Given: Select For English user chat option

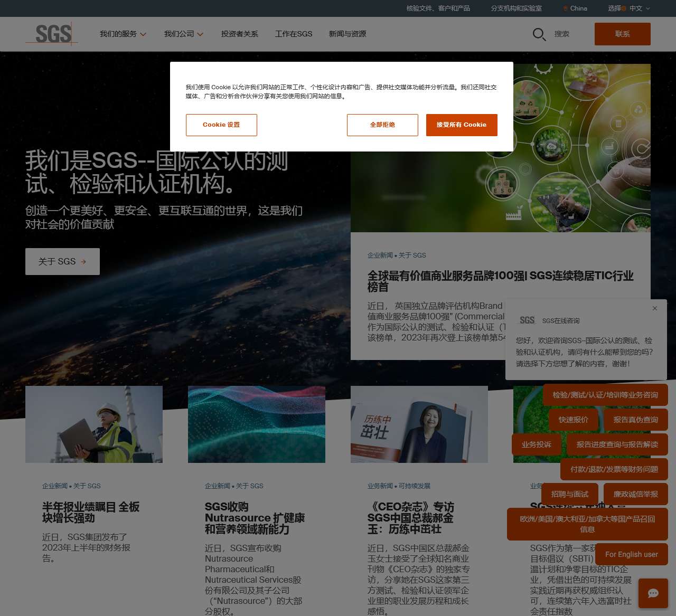Looking at the screenshot, I should [631, 554].
